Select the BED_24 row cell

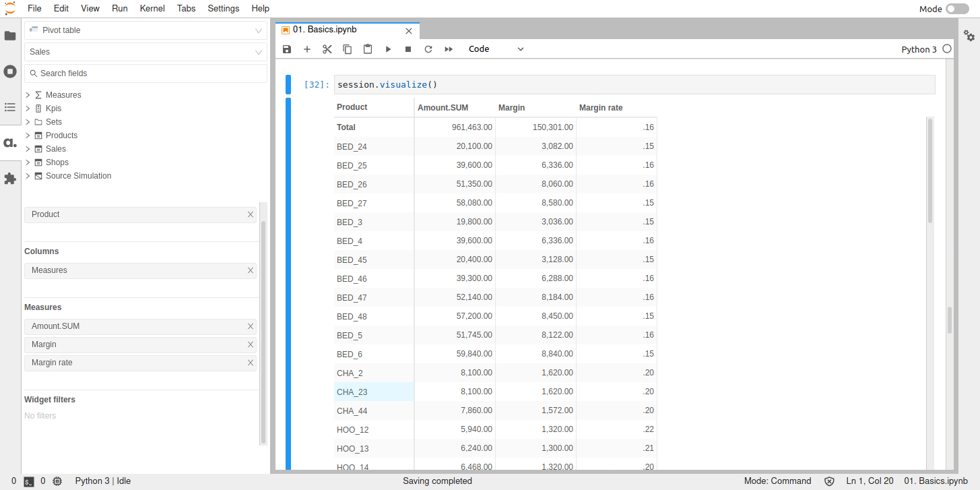click(374, 146)
